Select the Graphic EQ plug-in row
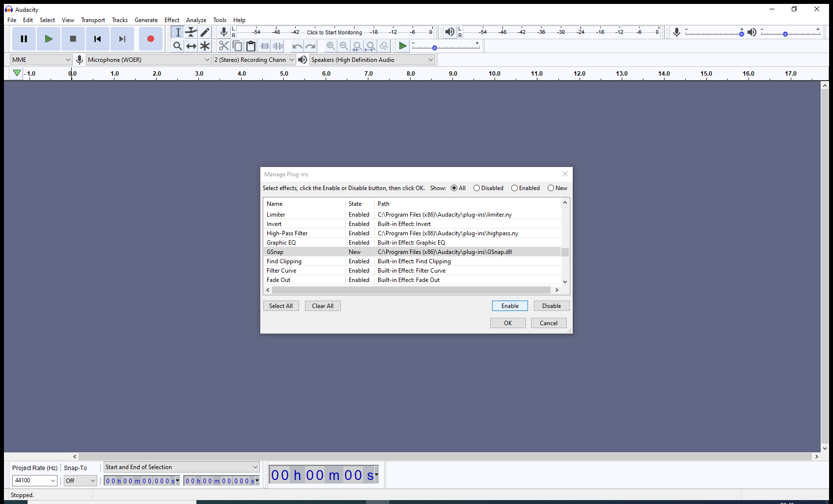 click(412, 243)
